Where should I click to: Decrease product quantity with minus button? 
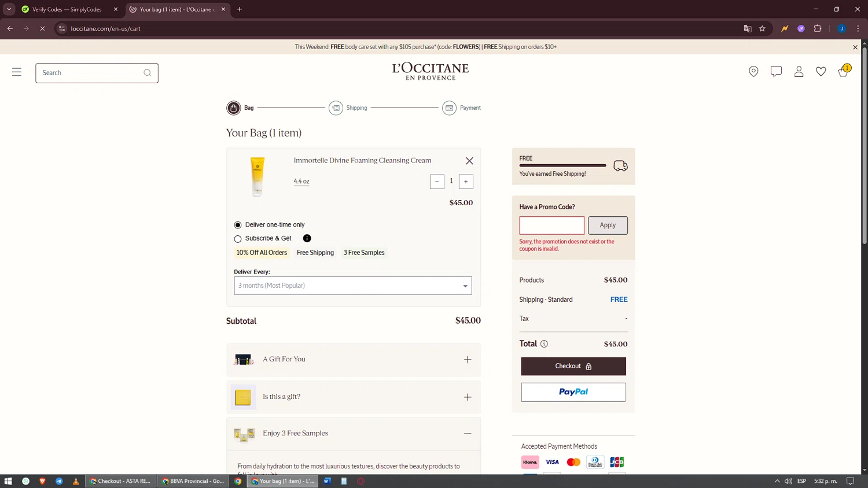[x=437, y=182]
